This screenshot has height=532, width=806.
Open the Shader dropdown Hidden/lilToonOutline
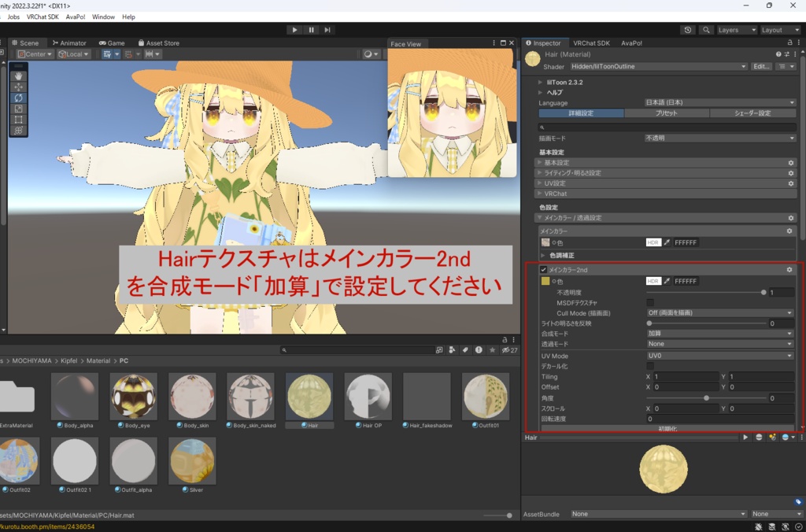tap(659, 66)
